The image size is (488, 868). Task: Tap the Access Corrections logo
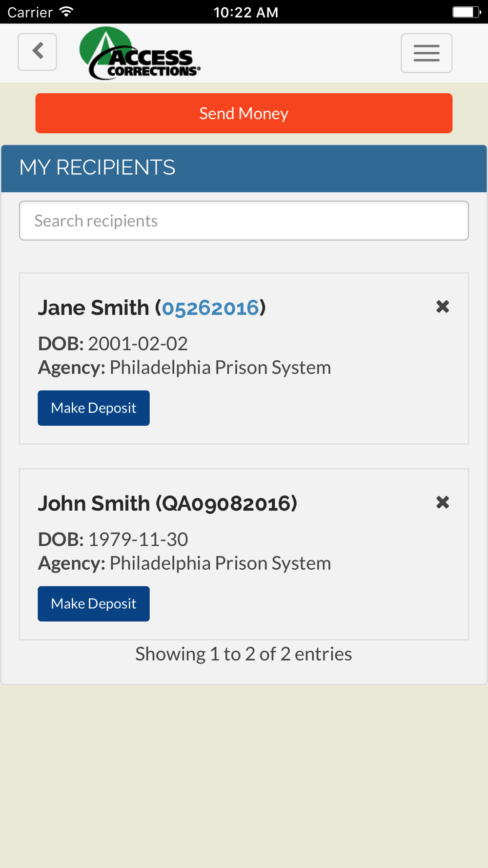coord(140,54)
